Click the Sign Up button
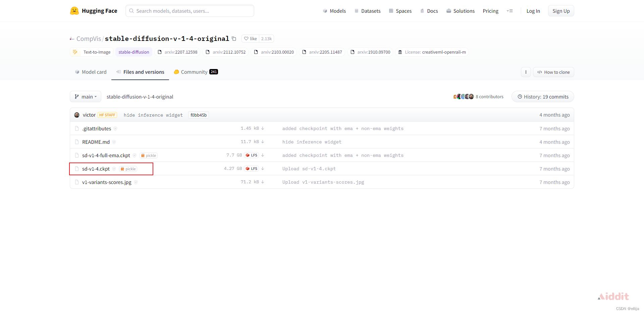 click(x=561, y=11)
